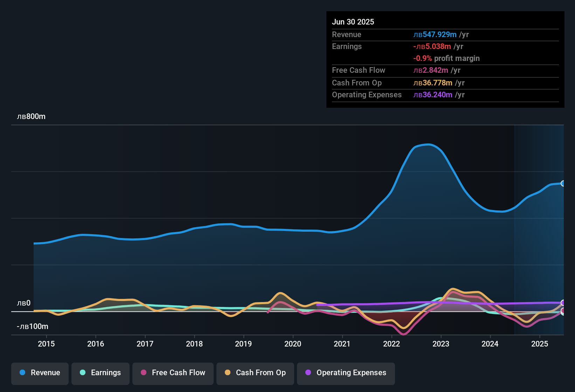Click the 2024 x-axis label
The image size is (575, 392).
coord(490,344)
